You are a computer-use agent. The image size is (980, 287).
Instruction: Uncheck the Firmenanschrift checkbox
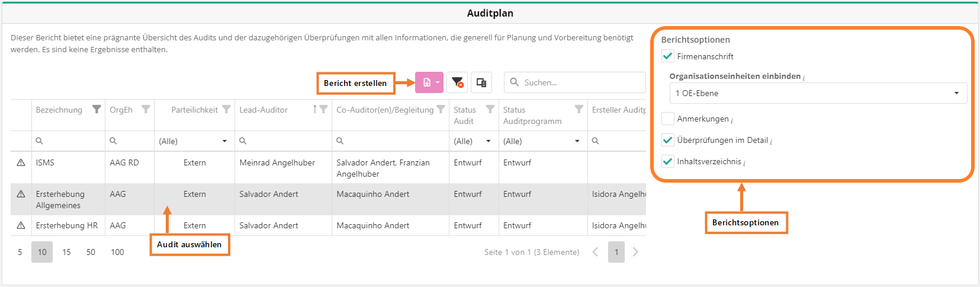(x=668, y=56)
